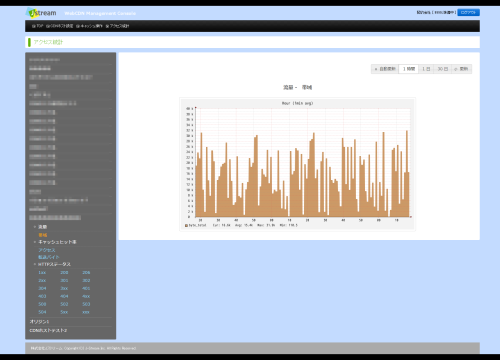Select the 1日 time range
The image size is (500, 360).
coord(426,69)
